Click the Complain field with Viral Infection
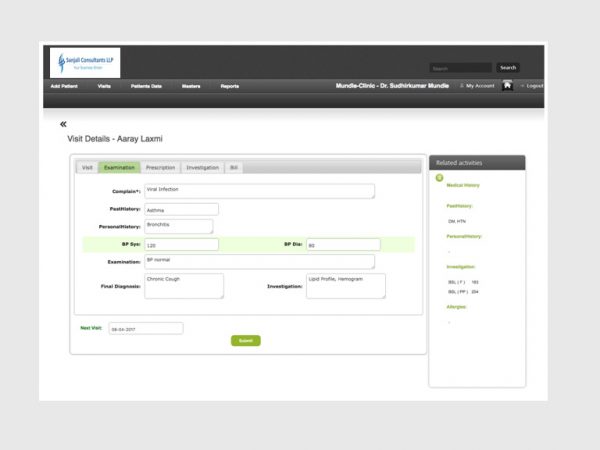This screenshot has width=600, height=450. (x=259, y=191)
